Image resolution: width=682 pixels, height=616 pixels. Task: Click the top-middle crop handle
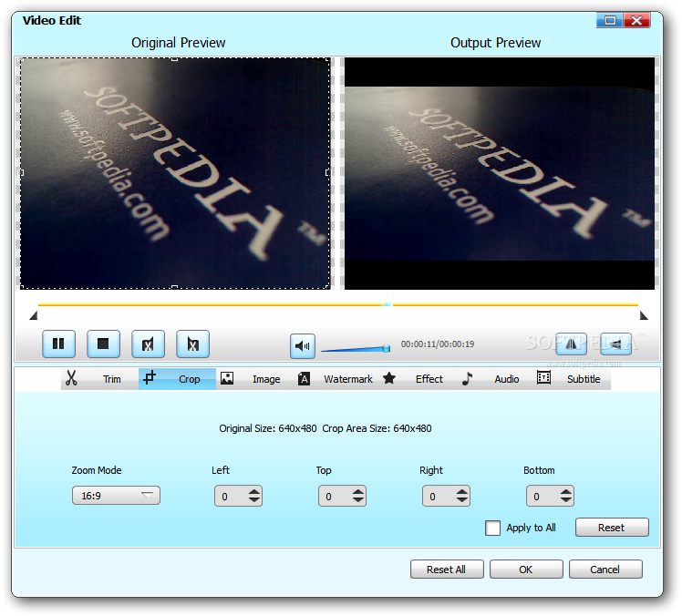tap(174, 58)
